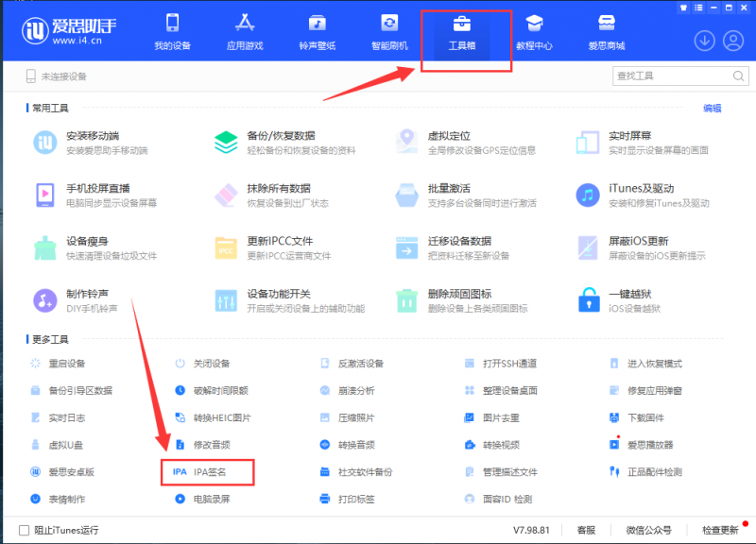The image size is (756, 544).
Task: Launch the 一键越狱 tool
Action: click(619, 300)
